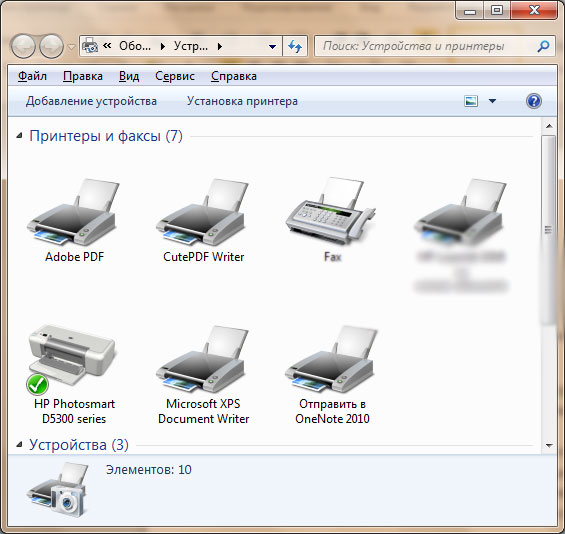The height and width of the screenshot is (534, 565).
Task: Click the scrollbar up arrow
Action: pos(549,126)
